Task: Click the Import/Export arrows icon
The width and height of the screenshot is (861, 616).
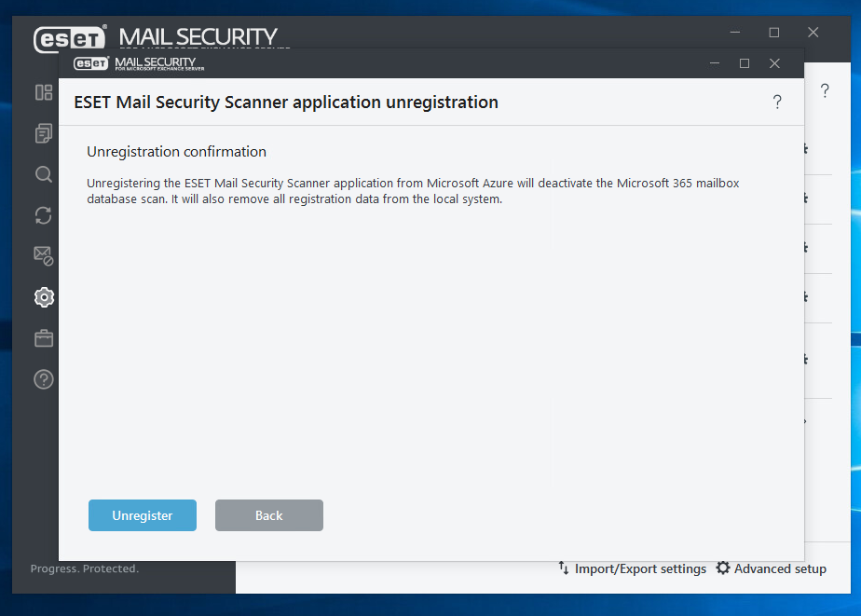Action: 563,568
